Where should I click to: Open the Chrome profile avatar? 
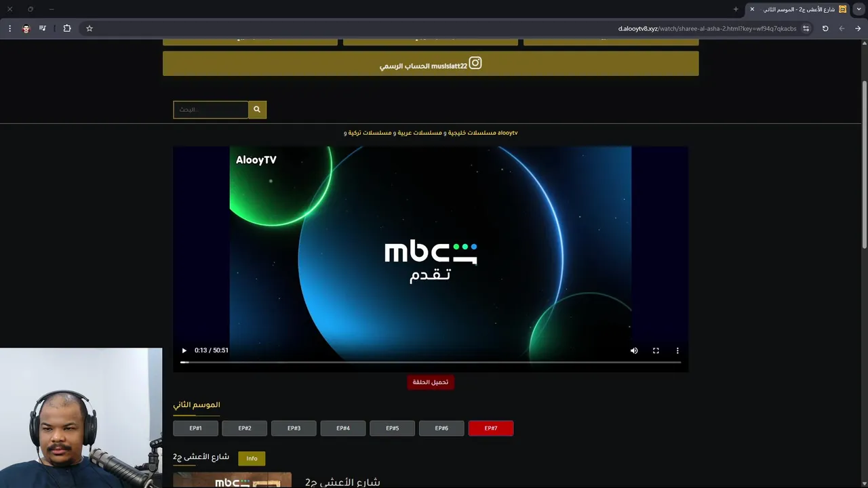[26, 28]
